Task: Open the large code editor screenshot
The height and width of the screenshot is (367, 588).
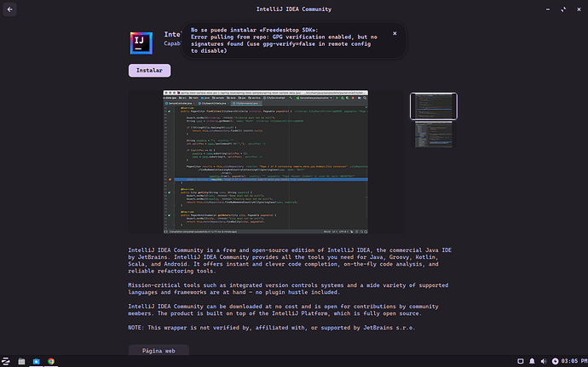Action: pos(266,162)
